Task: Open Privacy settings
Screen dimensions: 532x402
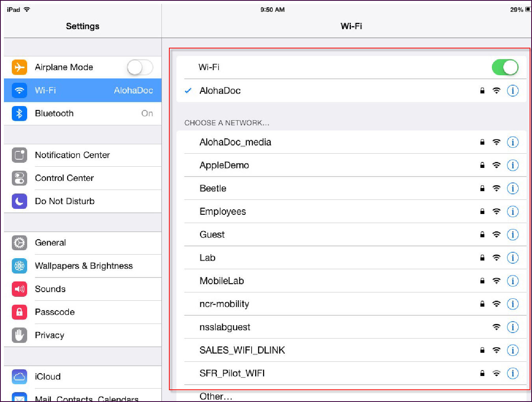Action: [x=83, y=335]
